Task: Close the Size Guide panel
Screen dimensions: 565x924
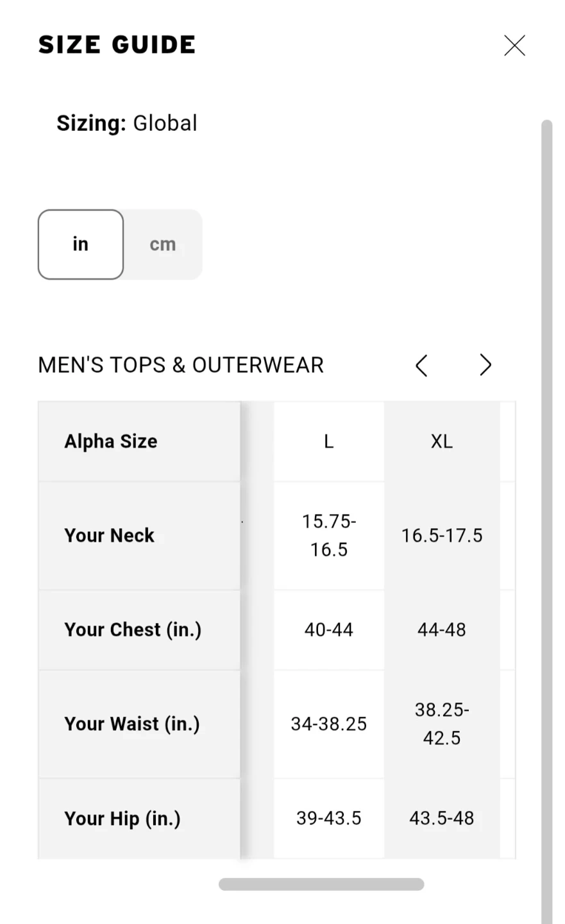Action: point(514,46)
